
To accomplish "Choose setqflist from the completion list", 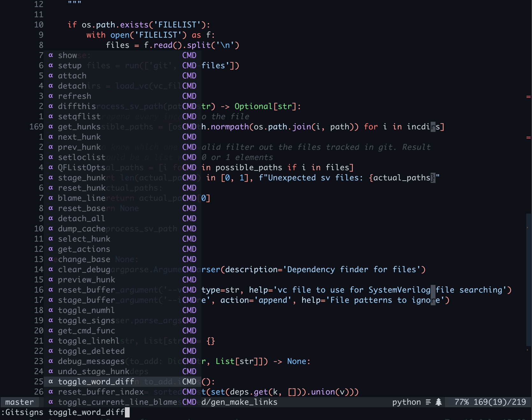I will click(79, 116).
